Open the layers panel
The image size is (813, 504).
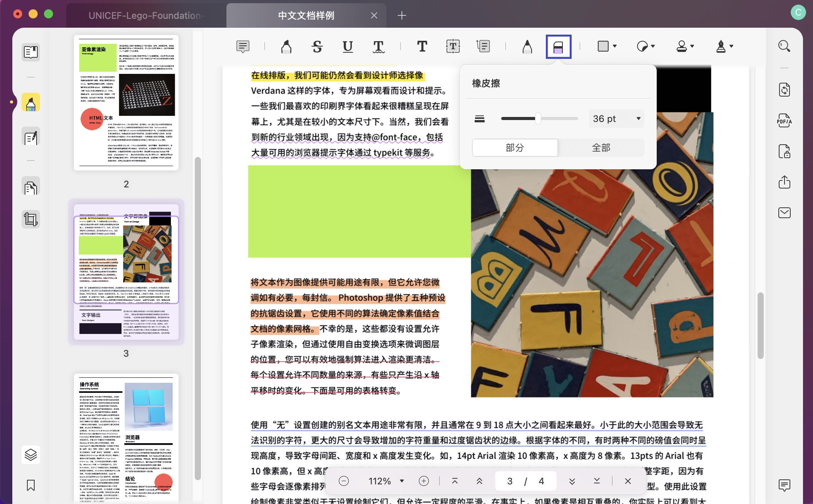click(x=31, y=454)
